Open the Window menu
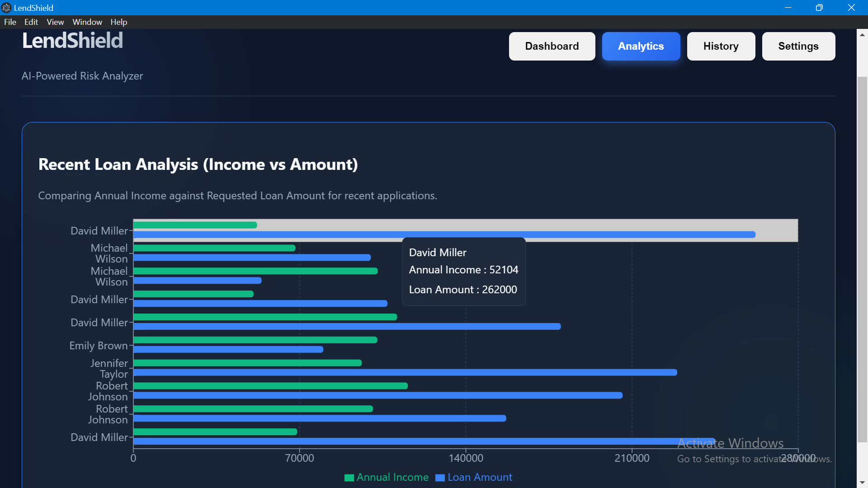 click(87, 22)
